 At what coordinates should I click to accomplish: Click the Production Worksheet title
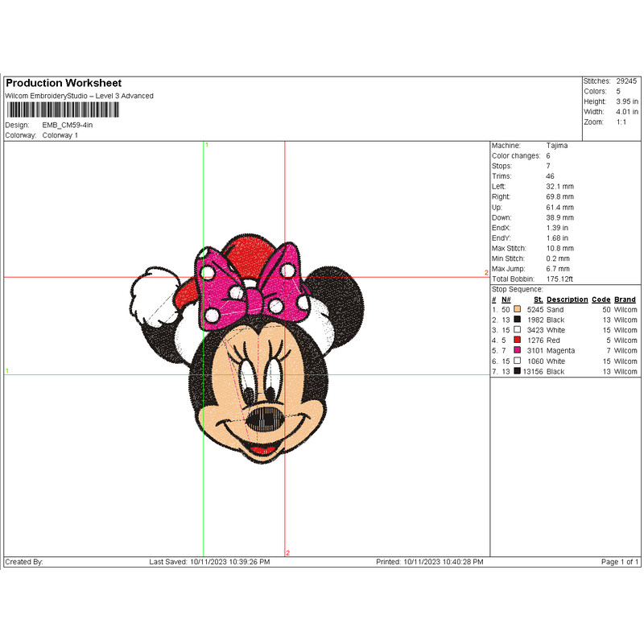click(x=64, y=83)
